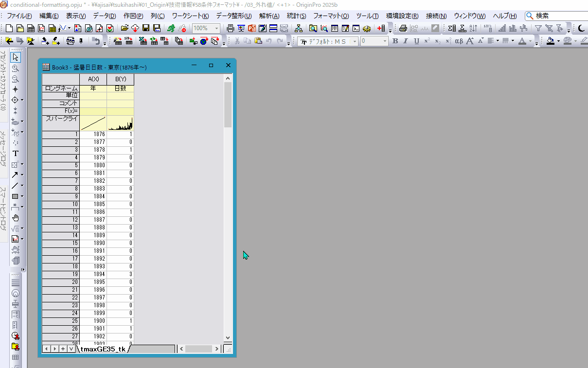This screenshot has height=368, width=588.
Task: Open the font size dropdown
Action: (385, 42)
